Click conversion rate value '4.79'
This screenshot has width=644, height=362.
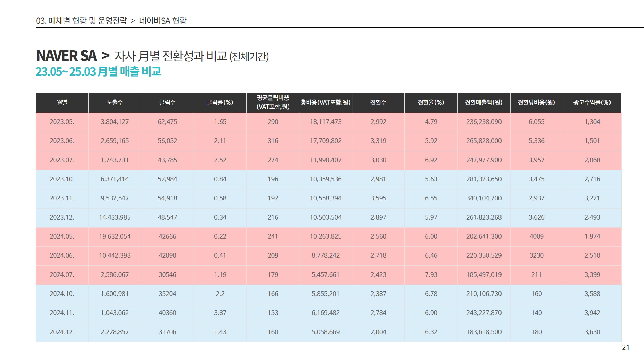pos(431,122)
